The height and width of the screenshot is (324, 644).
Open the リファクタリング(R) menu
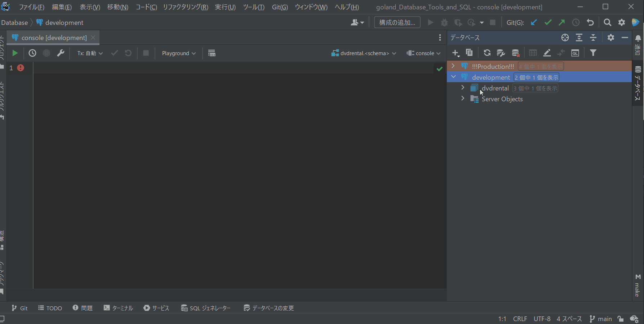[186, 7]
